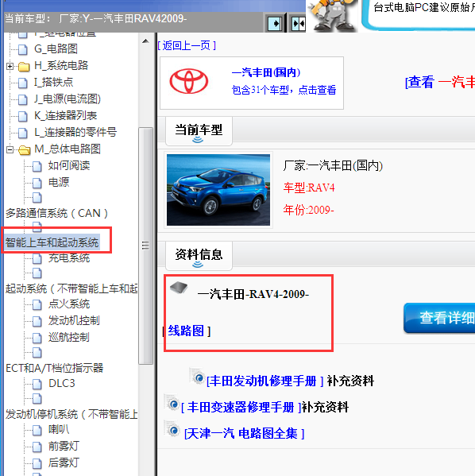Open the 线路图 link

186,331
